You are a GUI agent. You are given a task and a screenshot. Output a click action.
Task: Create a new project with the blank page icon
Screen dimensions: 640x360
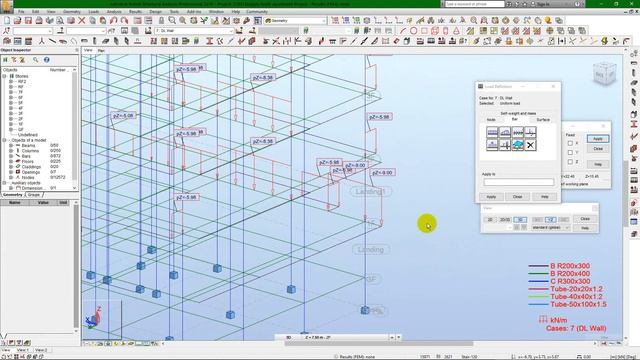click(7, 20)
